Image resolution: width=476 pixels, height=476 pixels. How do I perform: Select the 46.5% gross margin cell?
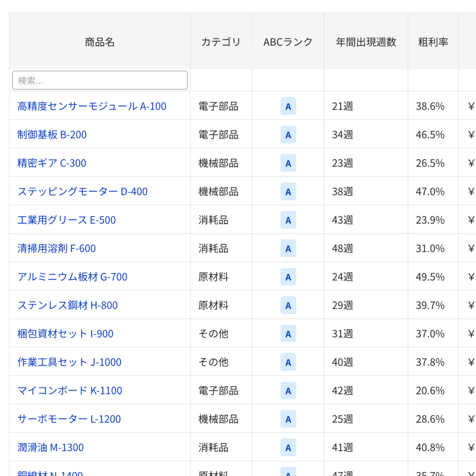(433, 134)
